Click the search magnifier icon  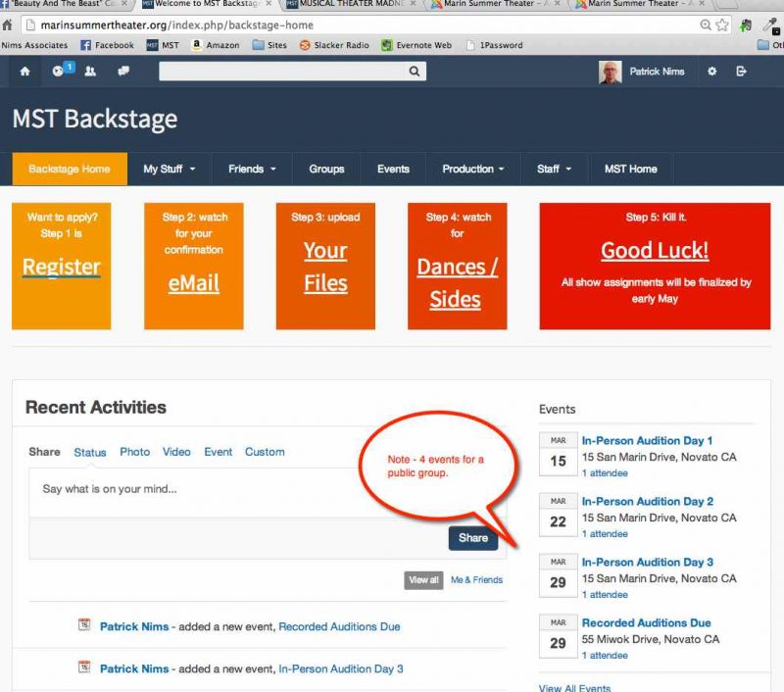[x=416, y=72]
